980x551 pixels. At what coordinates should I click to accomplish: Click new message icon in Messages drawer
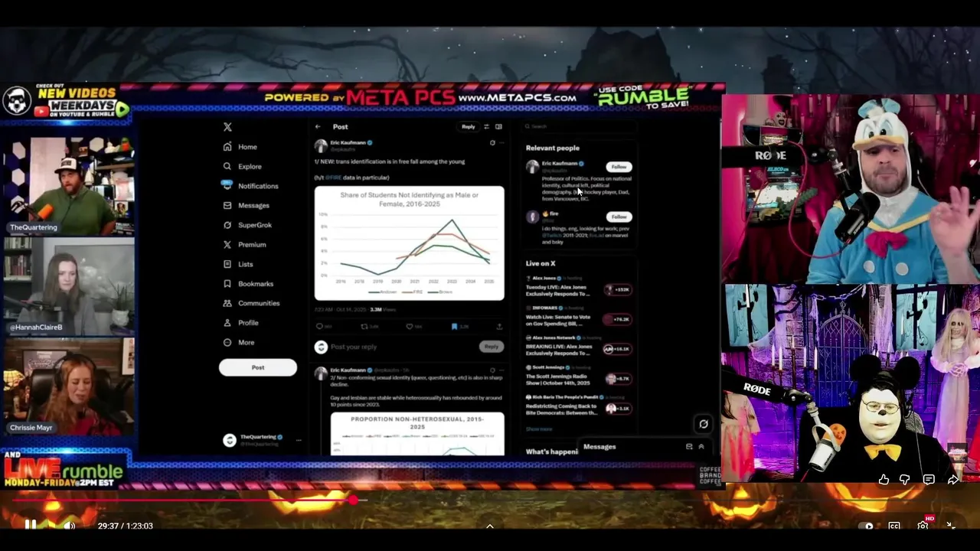click(689, 447)
